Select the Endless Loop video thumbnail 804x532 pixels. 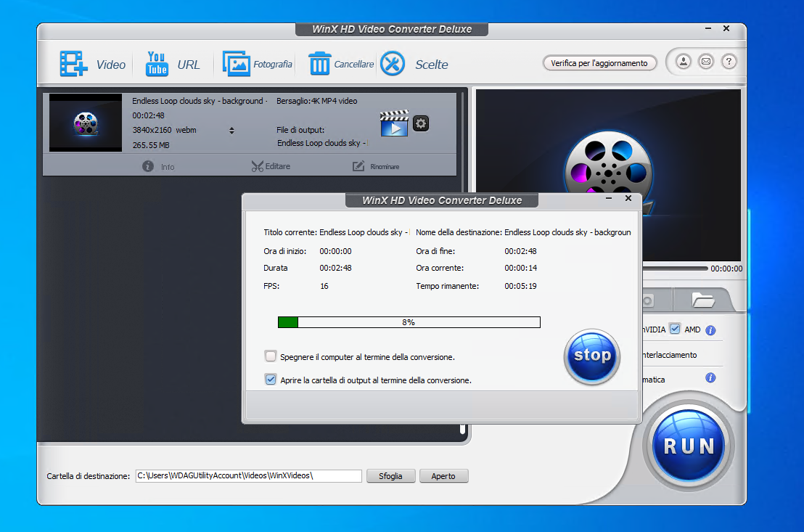[x=86, y=123]
